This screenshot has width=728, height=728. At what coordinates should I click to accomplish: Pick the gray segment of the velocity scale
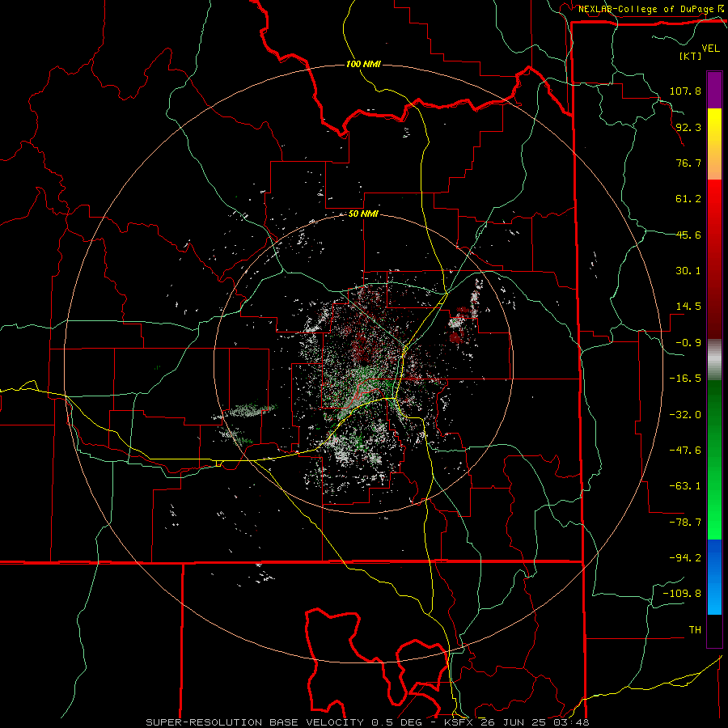click(714, 360)
